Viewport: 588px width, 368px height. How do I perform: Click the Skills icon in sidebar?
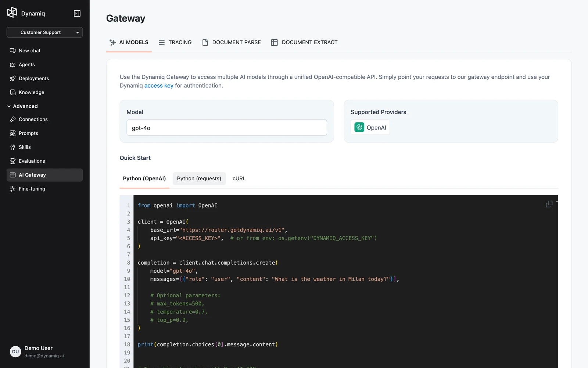pos(12,147)
